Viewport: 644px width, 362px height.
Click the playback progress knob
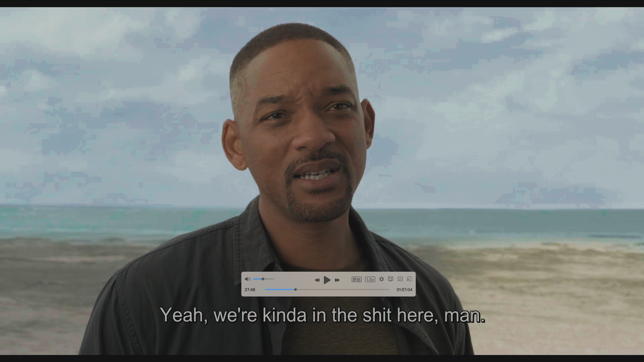[295, 290]
